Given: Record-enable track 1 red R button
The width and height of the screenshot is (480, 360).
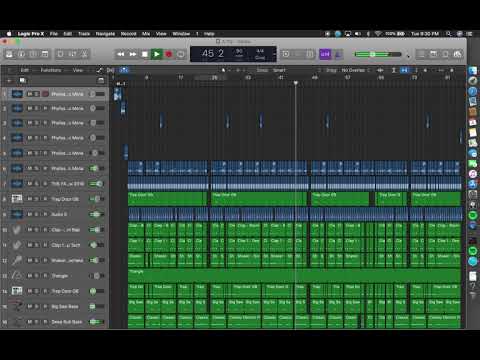Looking at the screenshot, I should click(45, 94).
